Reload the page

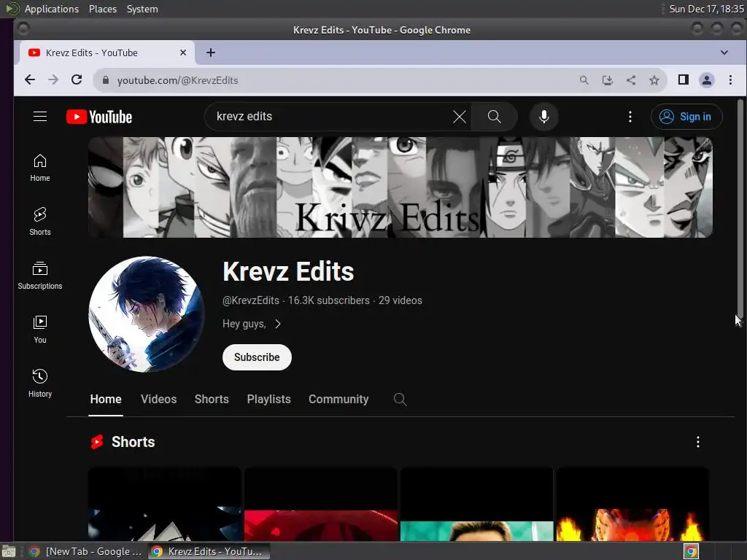tap(77, 80)
